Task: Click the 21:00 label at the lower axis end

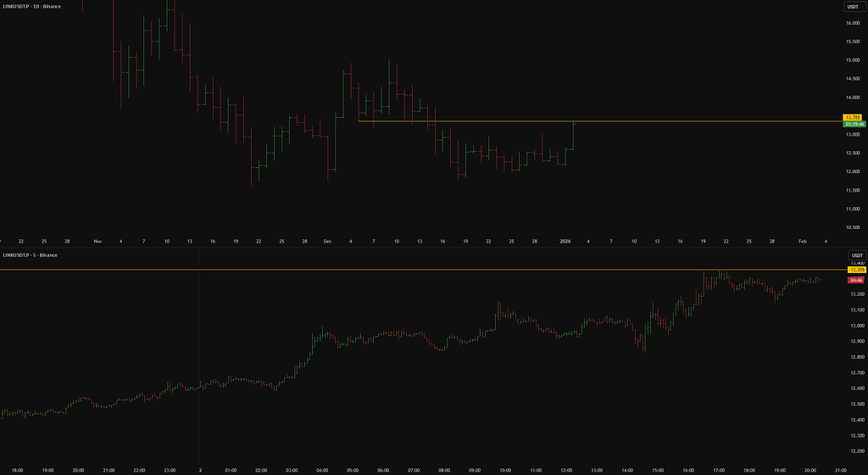Action: click(x=840, y=468)
